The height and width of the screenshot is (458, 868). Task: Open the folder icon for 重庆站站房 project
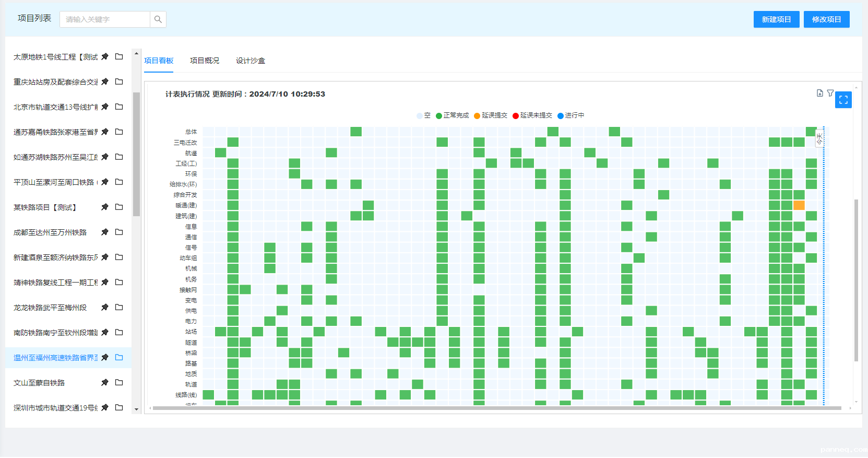(x=119, y=81)
